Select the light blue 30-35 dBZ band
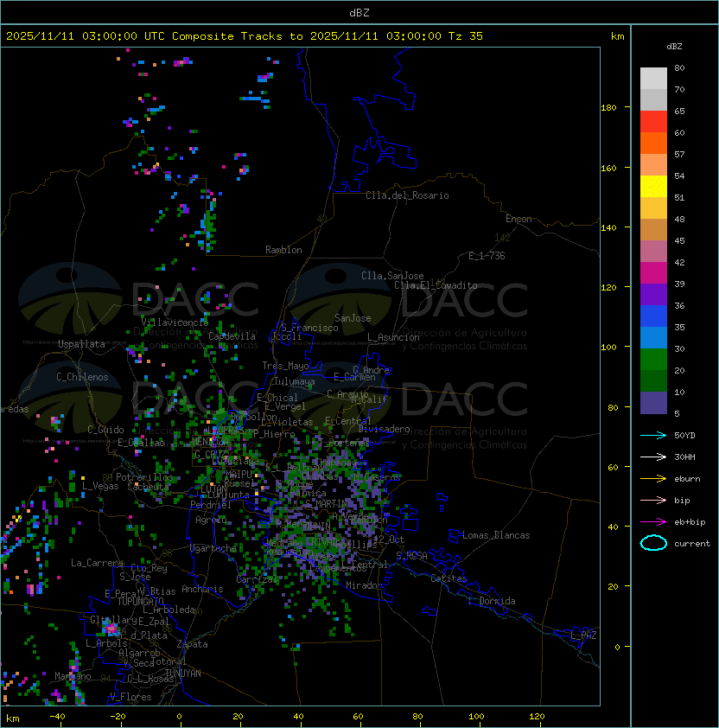Viewport: 719px width, 728px height. (653, 338)
